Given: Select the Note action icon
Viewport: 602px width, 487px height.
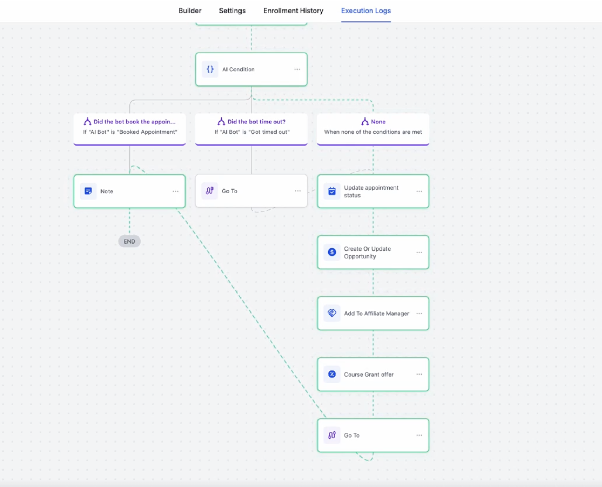Looking at the screenshot, I should click(88, 191).
